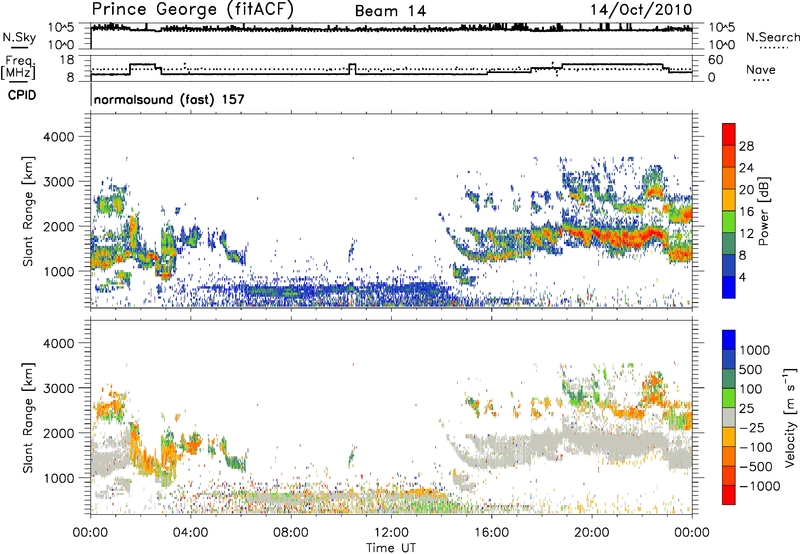Click the "Freq. [MHz]" axis label
The width and height of the screenshot is (800, 554).
[19, 67]
